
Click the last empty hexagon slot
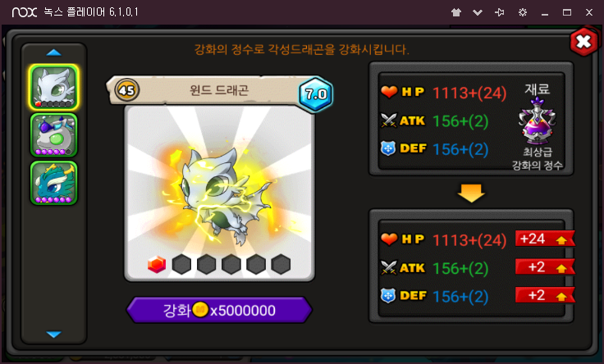coord(281,264)
